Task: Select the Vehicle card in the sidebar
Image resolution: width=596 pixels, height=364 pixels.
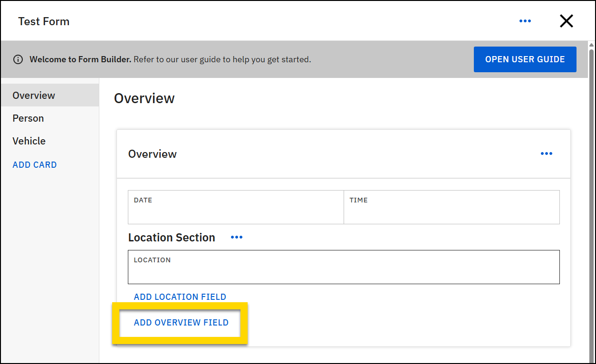Action: pos(29,141)
